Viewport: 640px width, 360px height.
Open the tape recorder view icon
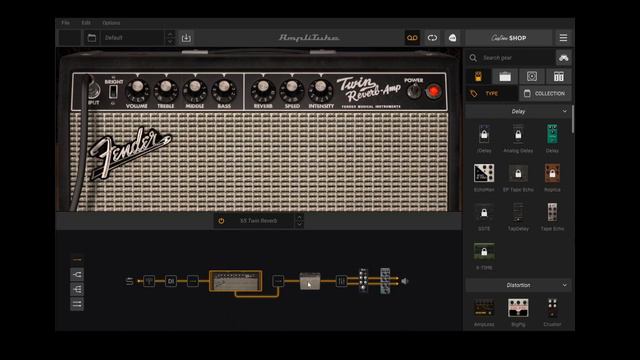(412, 38)
